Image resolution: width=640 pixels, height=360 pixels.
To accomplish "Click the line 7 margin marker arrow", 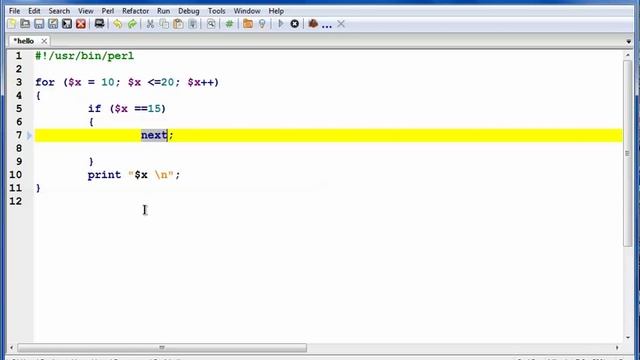I will pyautogui.click(x=29, y=135).
